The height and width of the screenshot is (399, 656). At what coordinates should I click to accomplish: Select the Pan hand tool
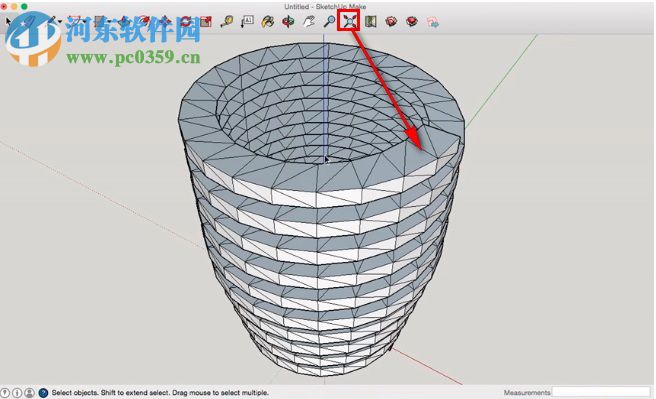(309, 21)
